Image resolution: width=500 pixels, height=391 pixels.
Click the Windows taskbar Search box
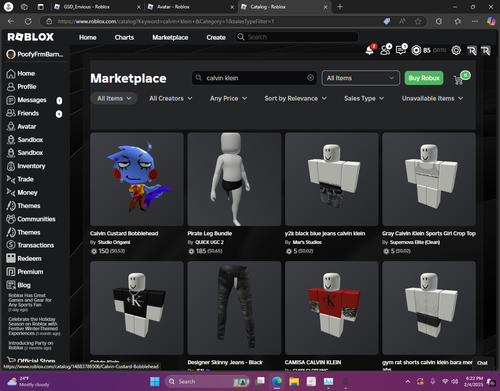(207, 381)
